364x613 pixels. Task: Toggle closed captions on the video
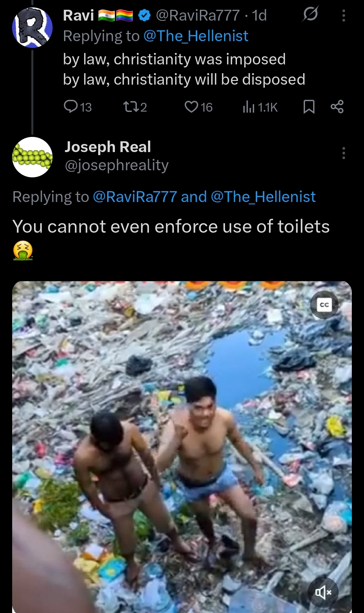click(324, 305)
